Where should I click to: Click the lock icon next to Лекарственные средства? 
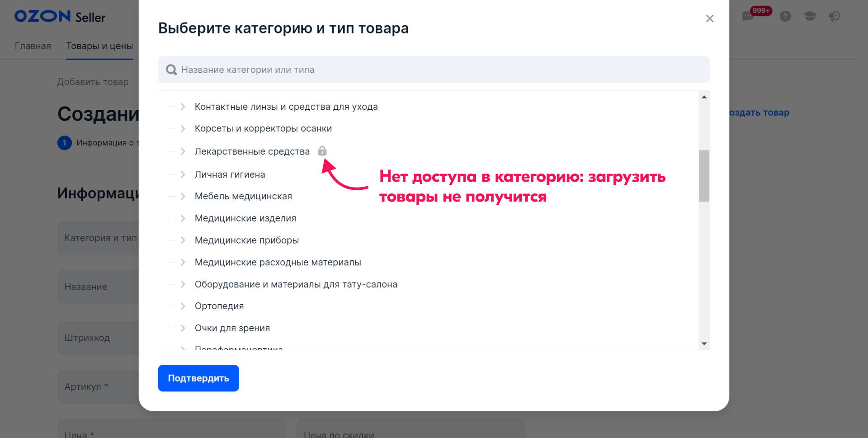coord(322,151)
